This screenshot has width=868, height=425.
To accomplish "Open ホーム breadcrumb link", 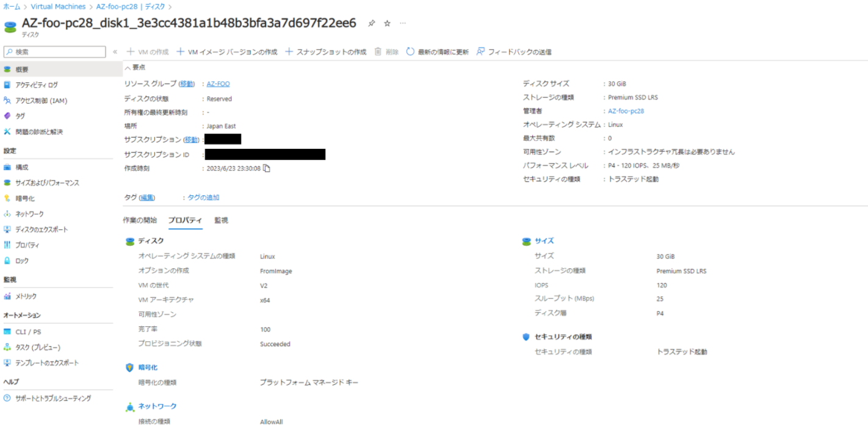I will coord(12,6).
